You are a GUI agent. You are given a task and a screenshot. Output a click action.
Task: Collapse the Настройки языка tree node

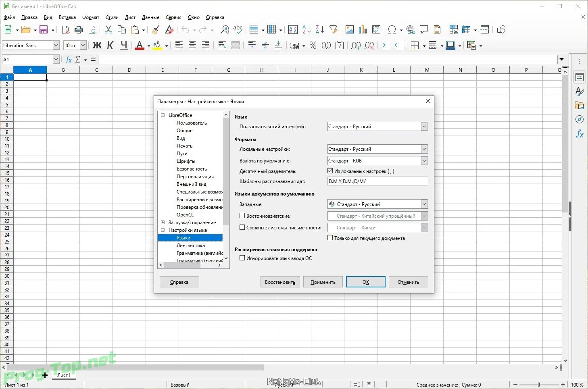163,230
